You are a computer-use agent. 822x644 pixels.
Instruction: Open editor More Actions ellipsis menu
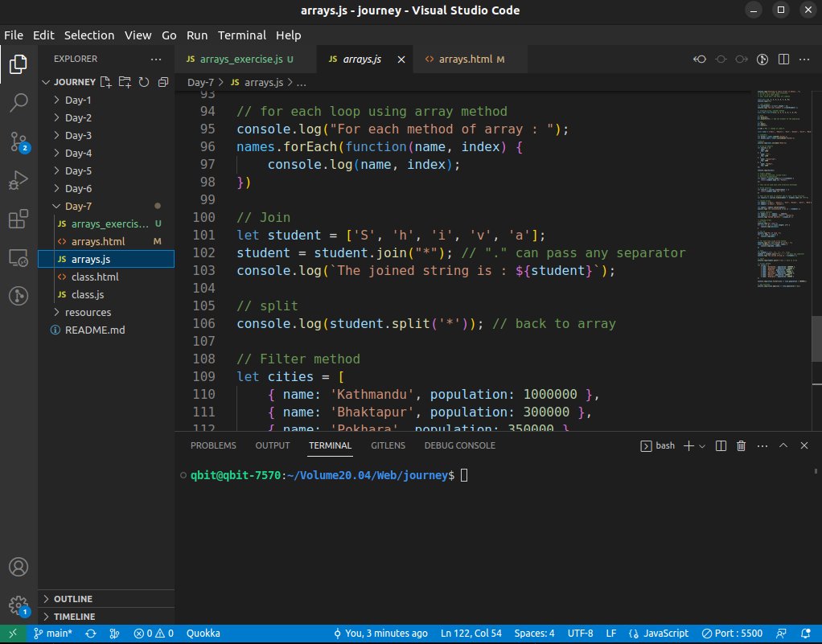click(x=804, y=59)
